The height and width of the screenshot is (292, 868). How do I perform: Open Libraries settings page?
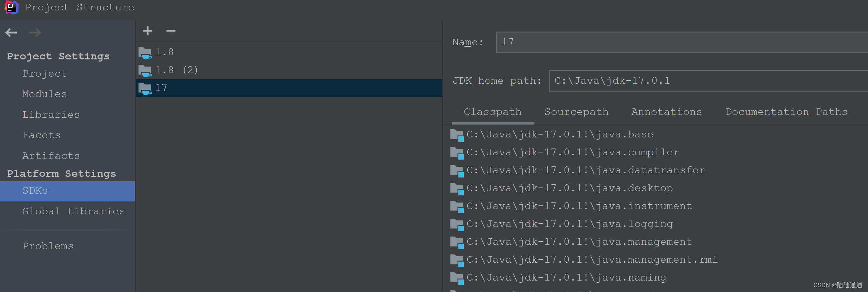pyautogui.click(x=51, y=115)
